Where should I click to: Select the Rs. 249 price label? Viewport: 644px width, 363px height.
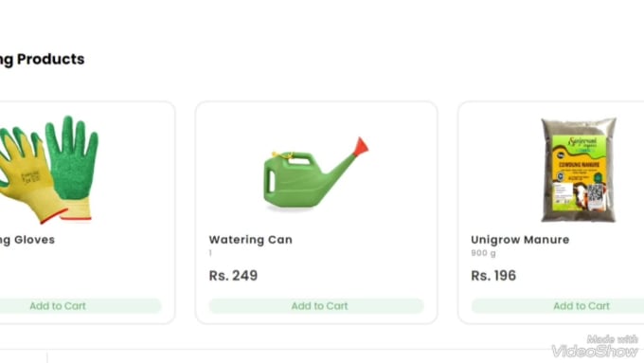(233, 276)
